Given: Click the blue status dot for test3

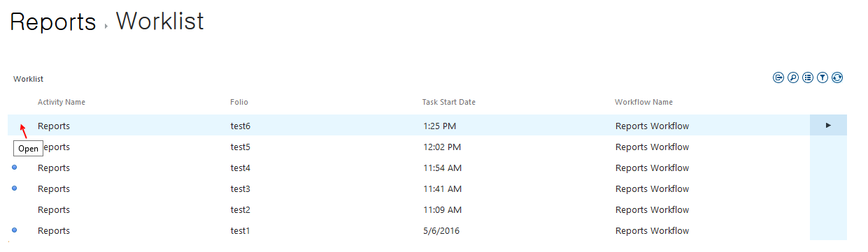Looking at the screenshot, I should [15, 188].
